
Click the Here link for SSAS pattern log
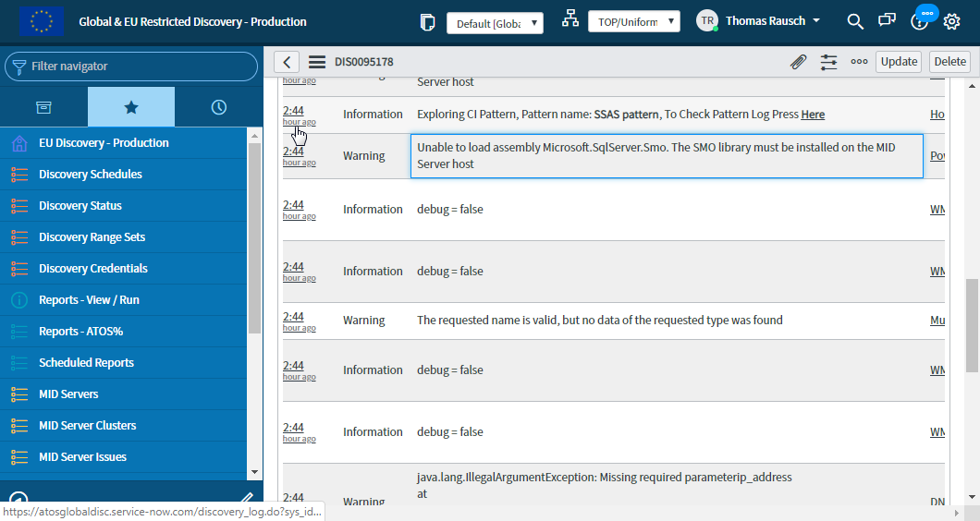click(x=813, y=115)
